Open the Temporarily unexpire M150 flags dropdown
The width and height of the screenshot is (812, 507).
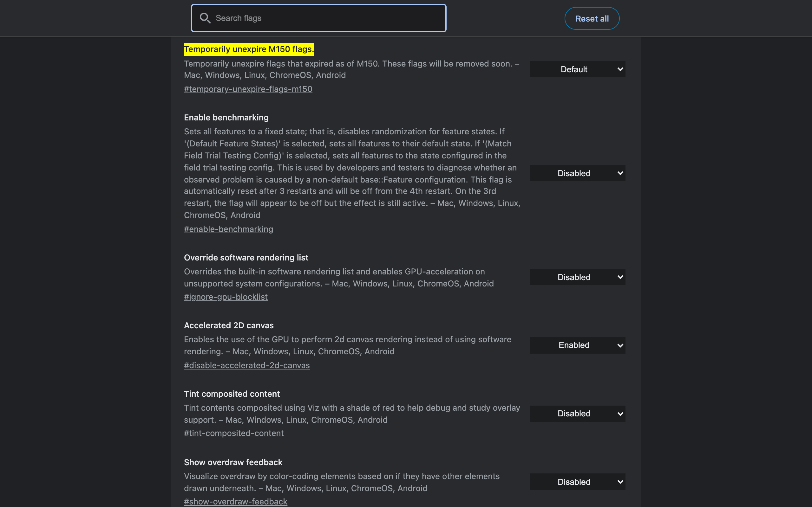click(578, 69)
